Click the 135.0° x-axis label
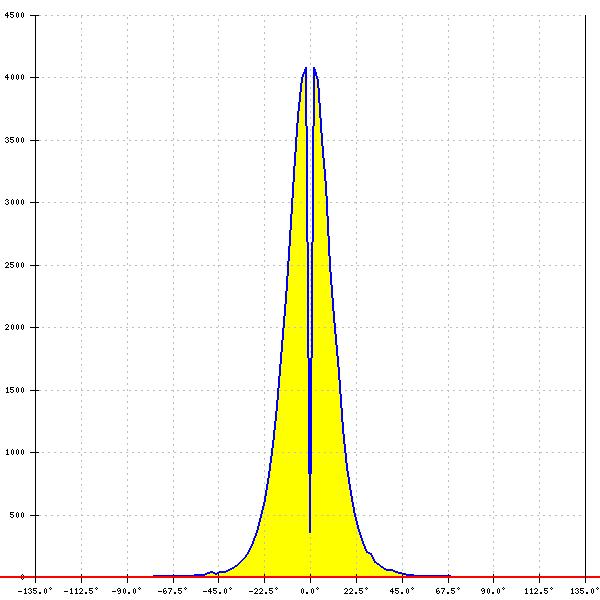The image size is (600, 600). 585,591
